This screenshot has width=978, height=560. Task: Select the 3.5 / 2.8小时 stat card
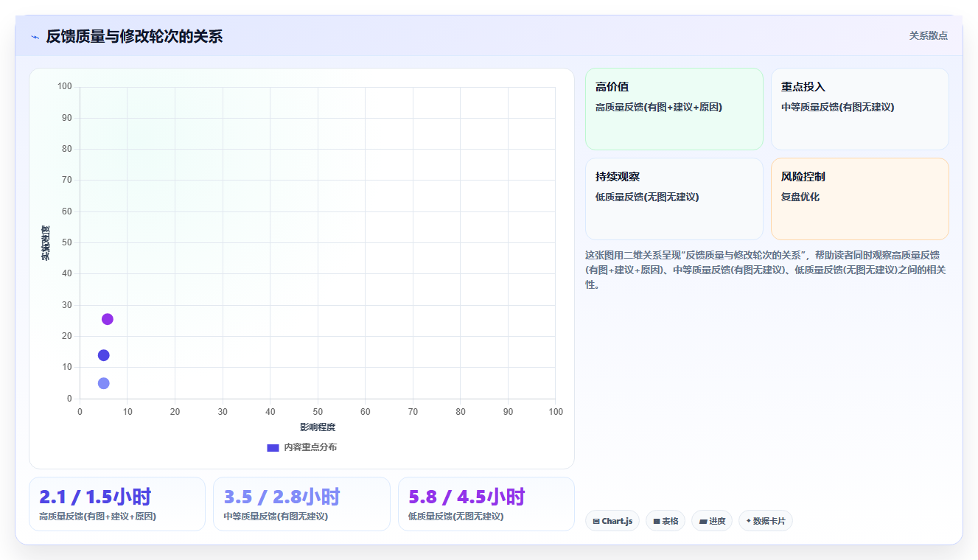pos(301,504)
